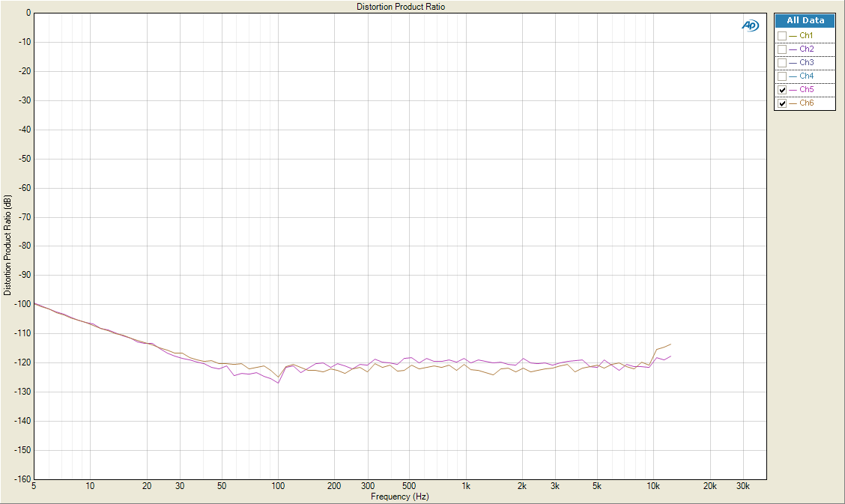The image size is (845, 504).
Task: Click the 500 frequency tick label
Action: (409, 486)
